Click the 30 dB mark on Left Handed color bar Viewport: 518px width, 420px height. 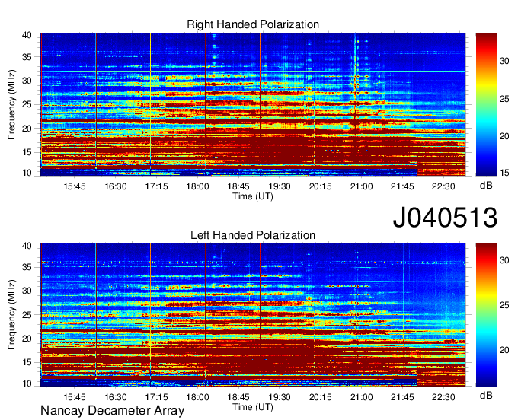pos(504,260)
